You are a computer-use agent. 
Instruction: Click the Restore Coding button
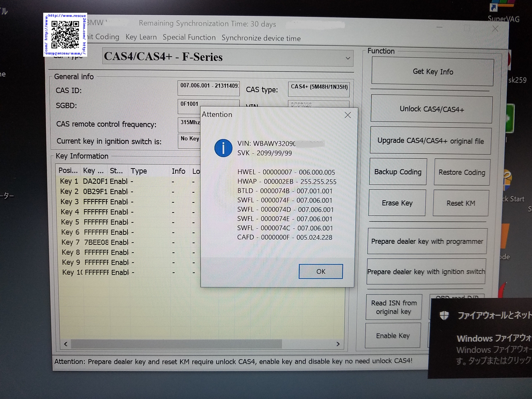(462, 172)
